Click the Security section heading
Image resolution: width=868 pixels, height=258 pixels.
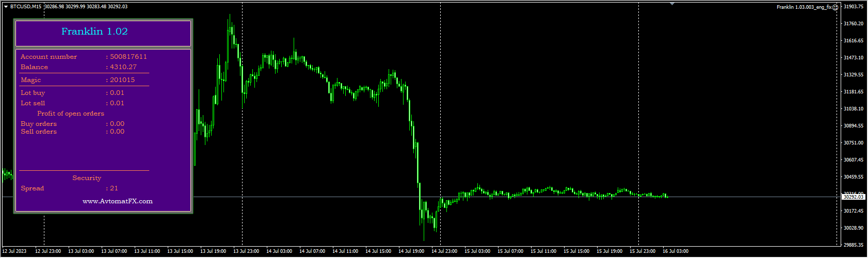[87, 178]
